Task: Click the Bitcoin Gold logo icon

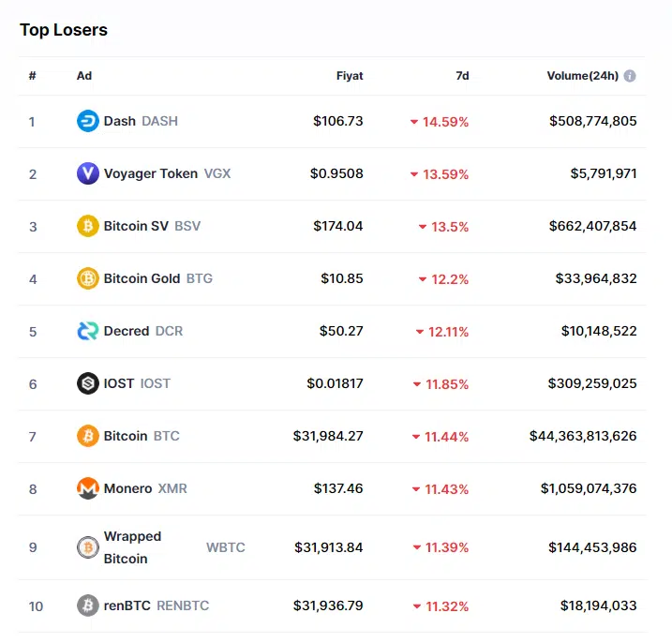Action: click(87, 278)
